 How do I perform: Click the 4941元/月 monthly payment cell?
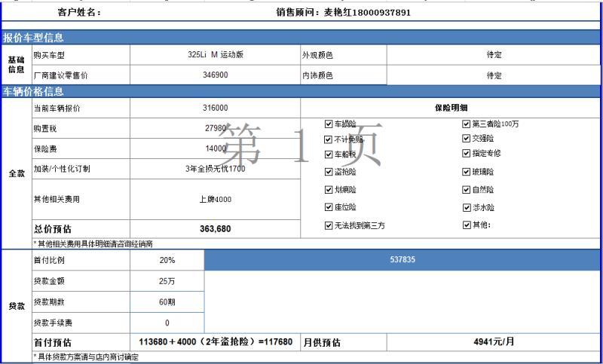(494, 341)
